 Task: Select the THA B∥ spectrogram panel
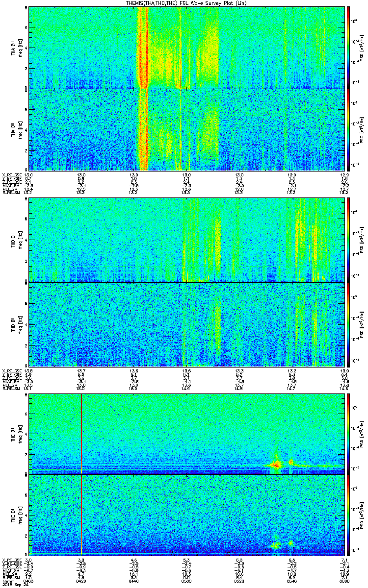tap(185, 129)
